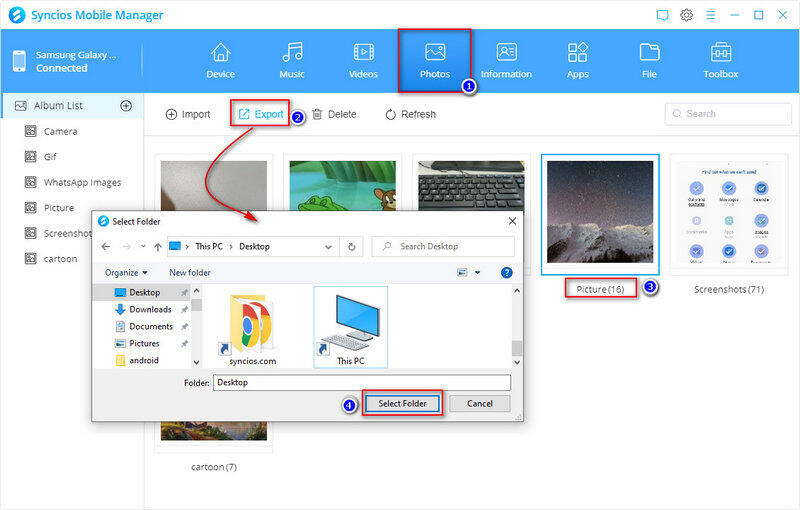Go to the Music section
This screenshot has height=510, width=800.
[x=292, y=60]
